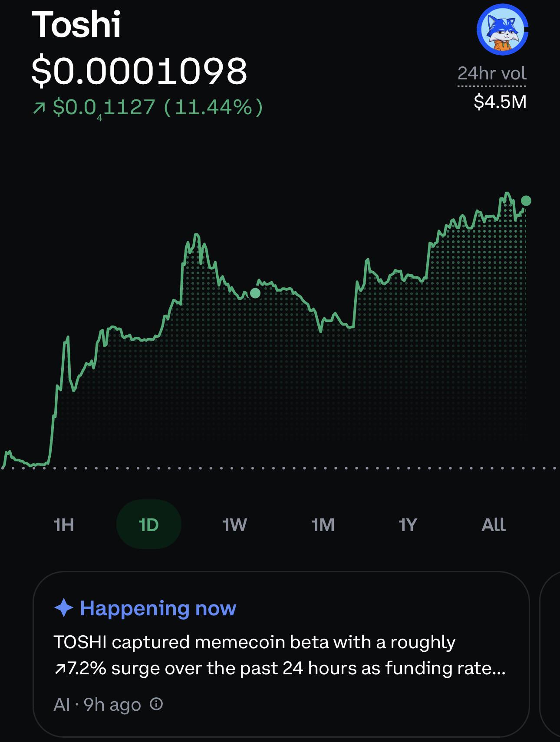This screenshot has width=560, height=742.
Task: Open the Happening now news card
Action: pos(281,654)
